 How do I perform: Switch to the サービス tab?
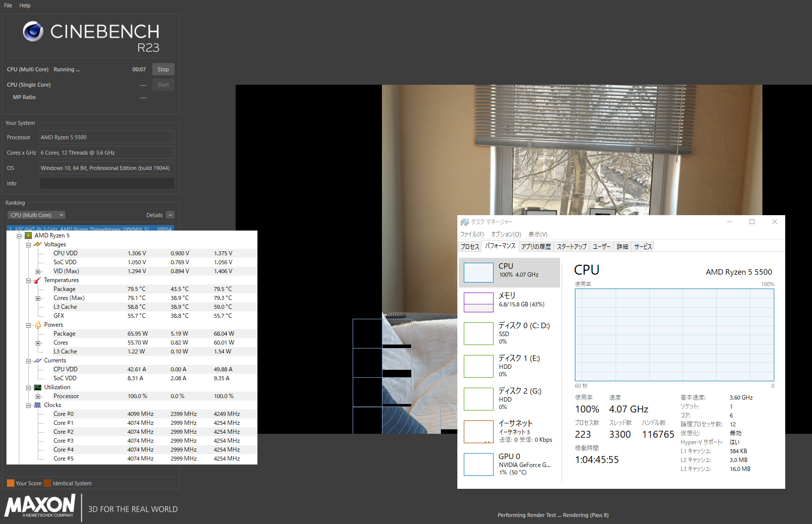(643, 246)
